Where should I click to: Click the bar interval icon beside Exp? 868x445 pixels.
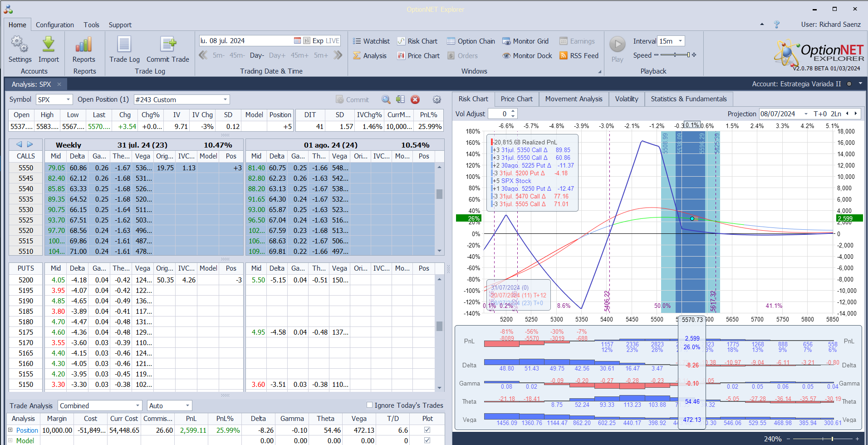tap(307, 41)
